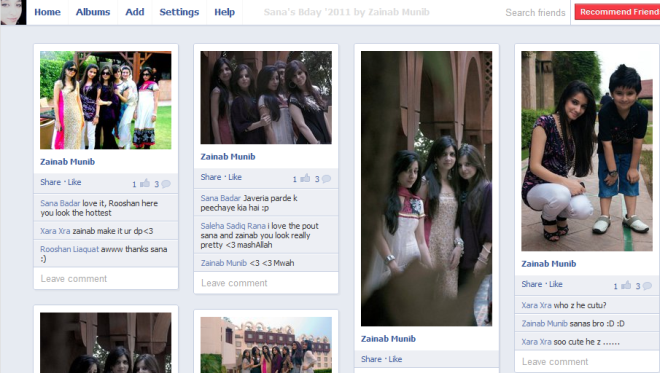Click the profile avatar in the top bar

pos(13,12)
